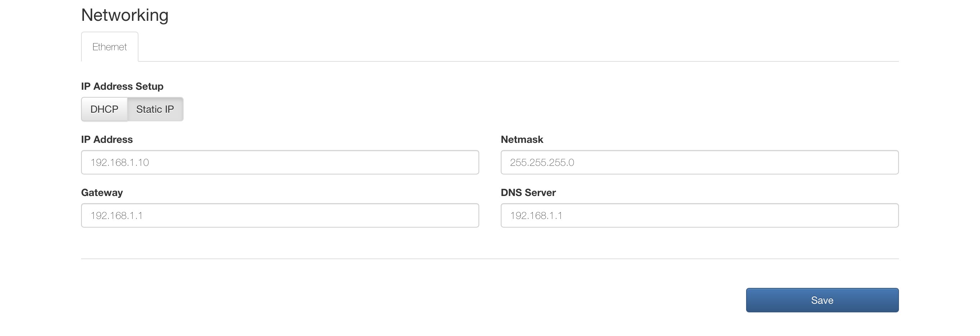980x336 pixels.
Task: Select the Ethernet interface tab label
Action: click(109, 47)
